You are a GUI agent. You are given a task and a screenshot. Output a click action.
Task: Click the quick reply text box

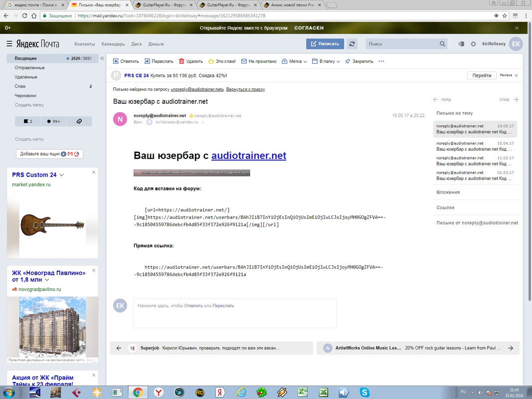(x=234, y=313)
